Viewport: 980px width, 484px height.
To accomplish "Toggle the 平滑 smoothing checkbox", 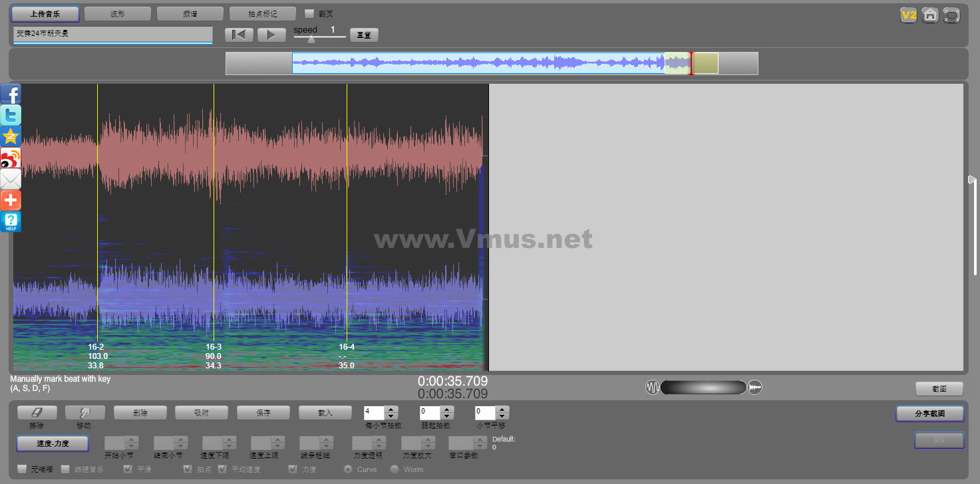I will (x=128, y=469).
